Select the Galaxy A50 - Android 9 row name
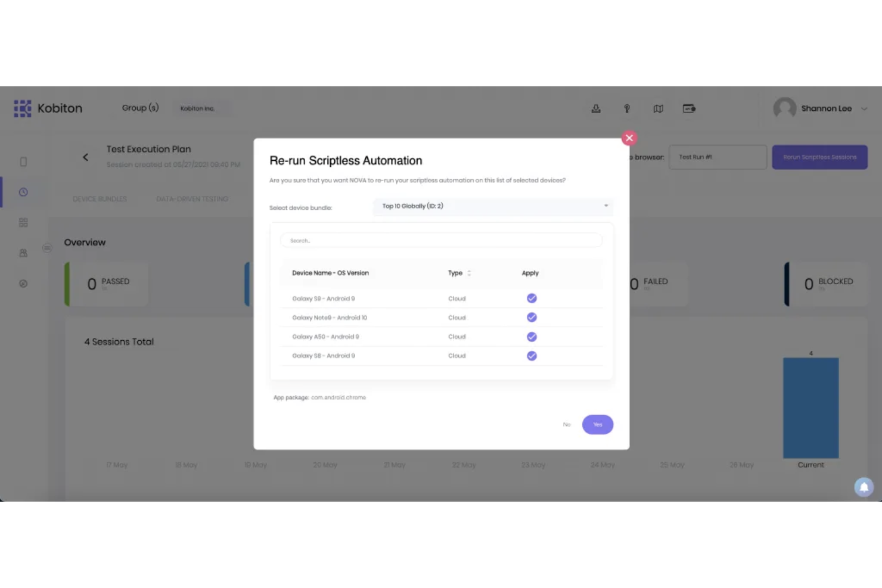This screenshot has width=882, height=588. [x=325, y=337]
